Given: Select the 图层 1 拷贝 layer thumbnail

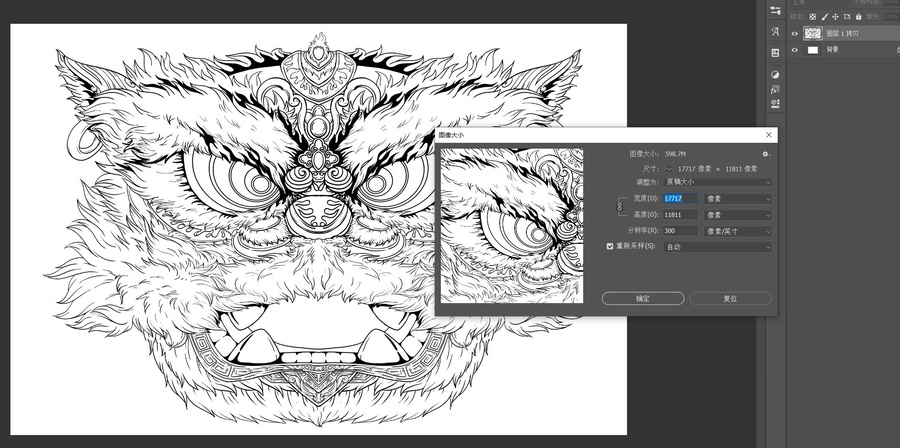Looking at the screenshot, I should [812, 34].
